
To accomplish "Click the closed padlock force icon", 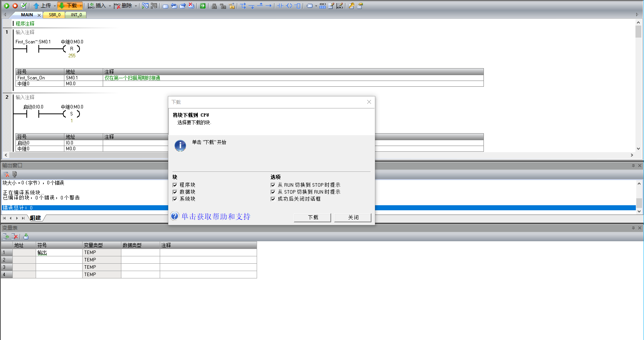I will [214, 6].
